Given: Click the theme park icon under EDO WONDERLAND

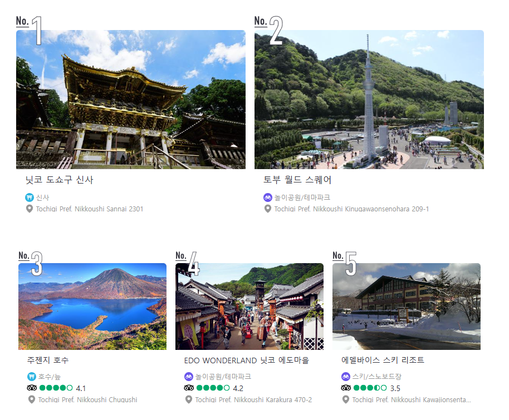Looking at the screenshot, I should [x=189, y=377].
